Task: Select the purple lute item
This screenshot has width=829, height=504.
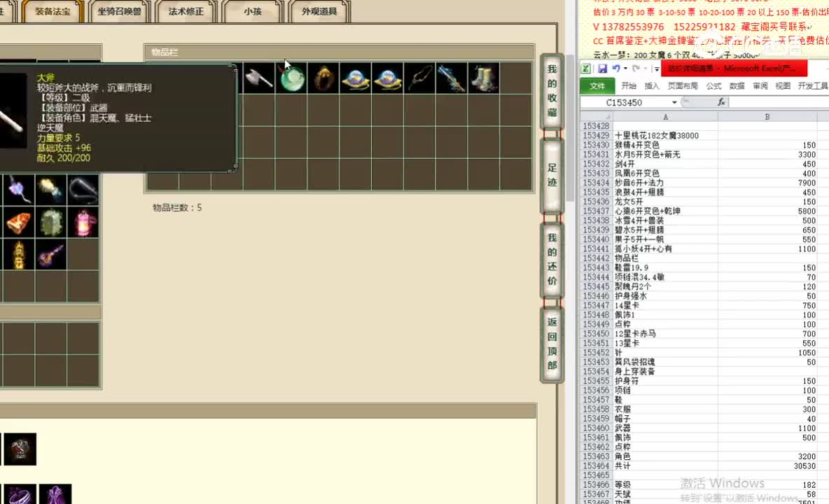Action: coord(51,255)
